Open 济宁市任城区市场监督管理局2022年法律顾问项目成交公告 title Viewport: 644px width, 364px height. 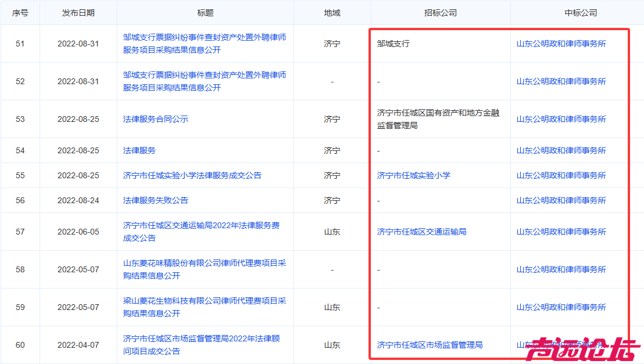pyautogui.click(x=201, y=345)
